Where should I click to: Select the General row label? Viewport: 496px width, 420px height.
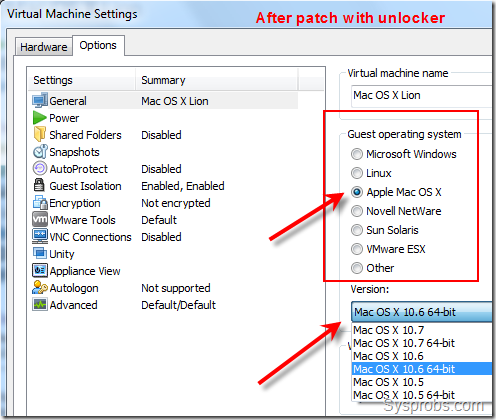(x=68, y=101)
